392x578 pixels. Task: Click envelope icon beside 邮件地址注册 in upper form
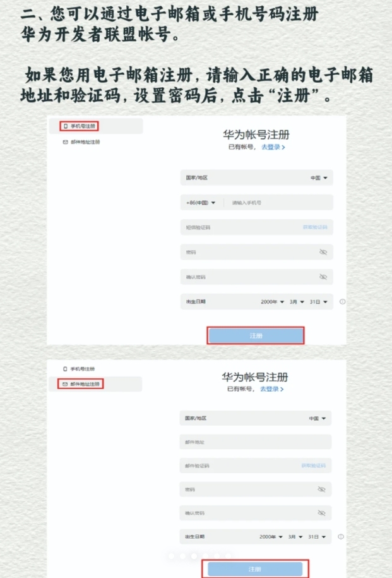coord(65,142)
